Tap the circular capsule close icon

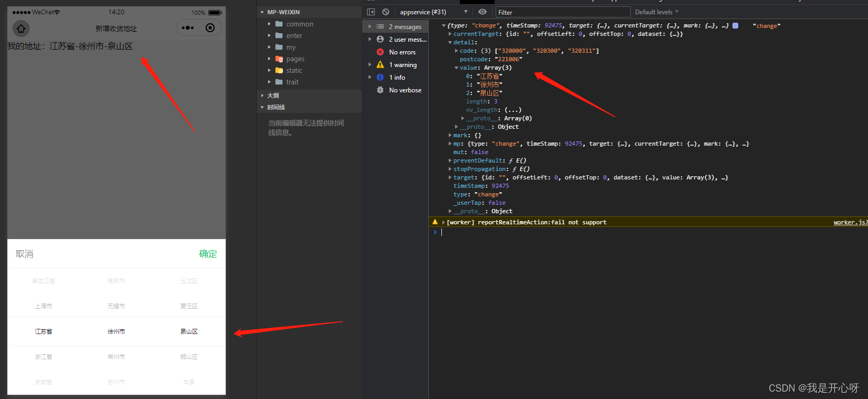[x=210, y=28]
